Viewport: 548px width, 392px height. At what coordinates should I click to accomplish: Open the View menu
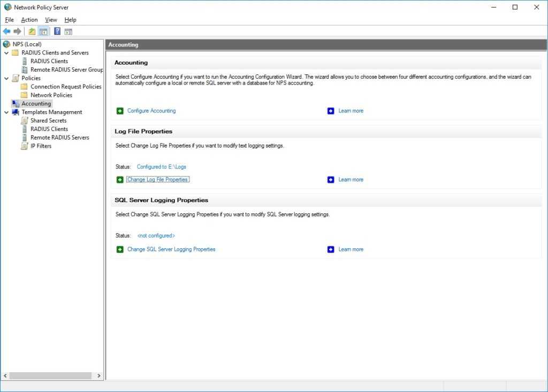51,20
